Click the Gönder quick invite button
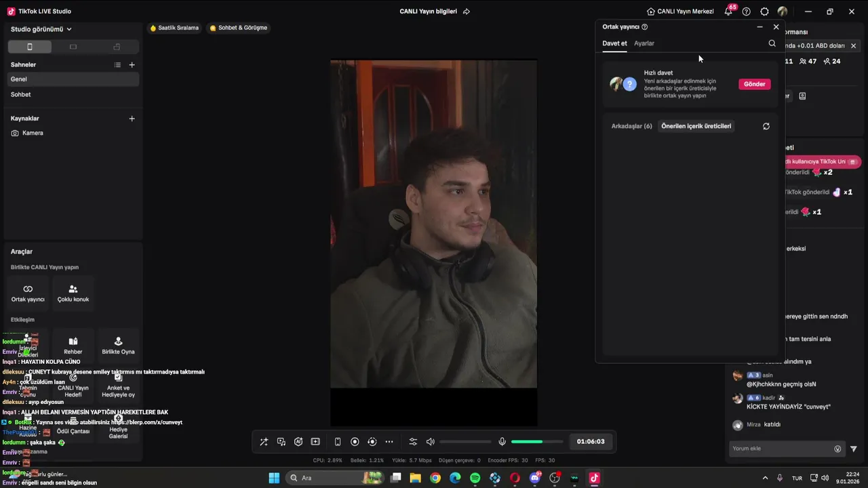Viewport: 868px width, 488px height. [755, 84]
